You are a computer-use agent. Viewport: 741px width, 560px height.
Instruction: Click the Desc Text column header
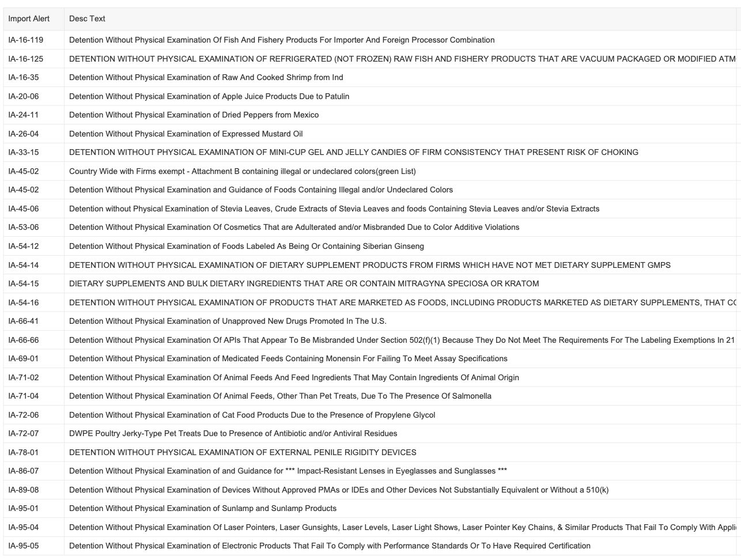(87, 18)
